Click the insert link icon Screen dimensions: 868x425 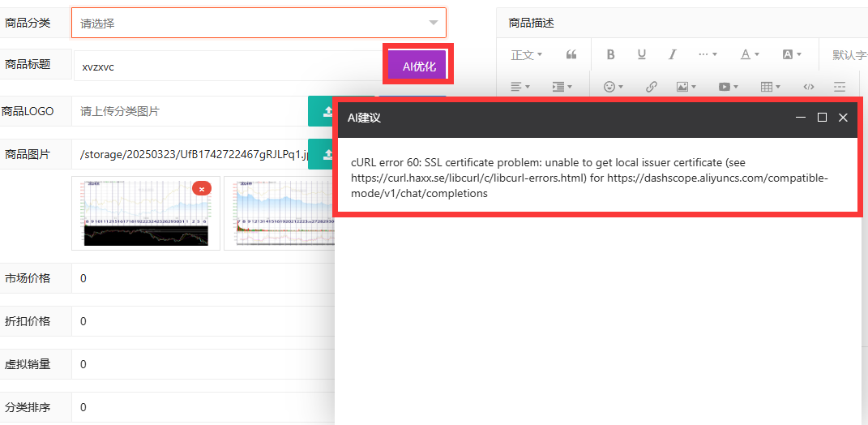click(651, 86)
